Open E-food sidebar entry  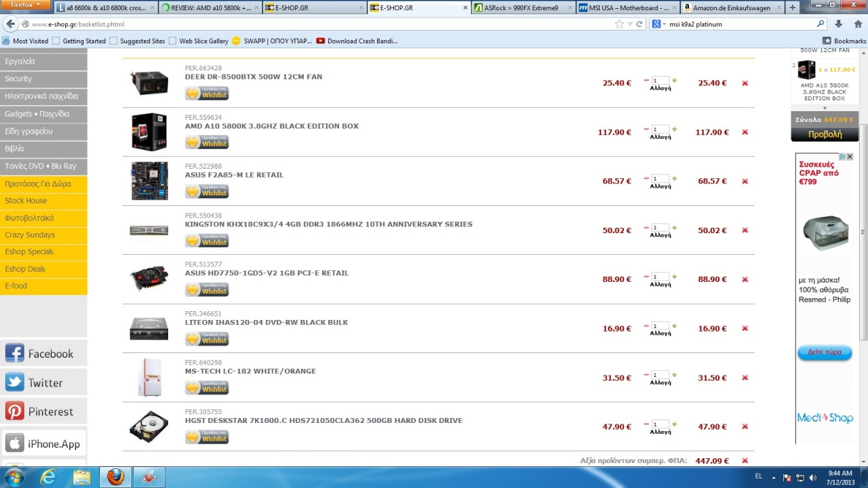[43, 286]
